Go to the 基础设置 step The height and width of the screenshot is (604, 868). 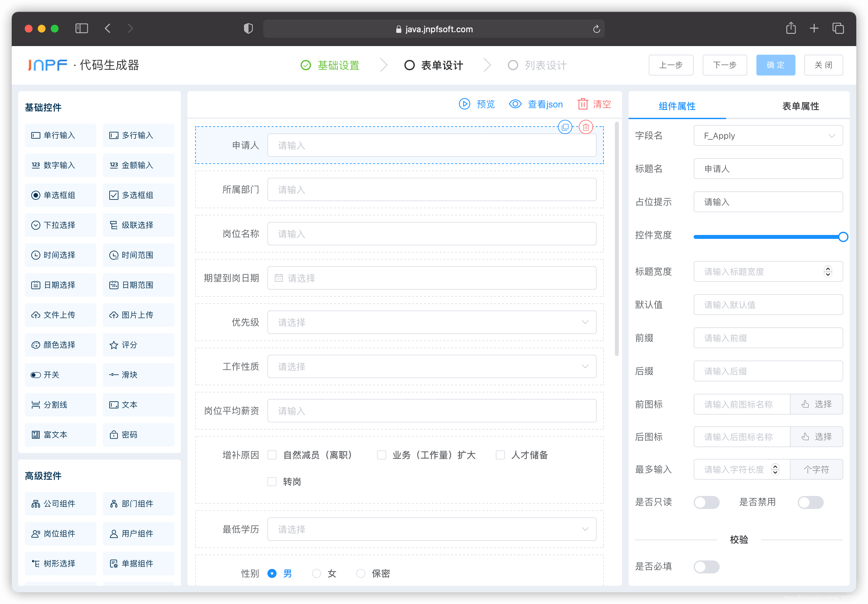point(330,65)
